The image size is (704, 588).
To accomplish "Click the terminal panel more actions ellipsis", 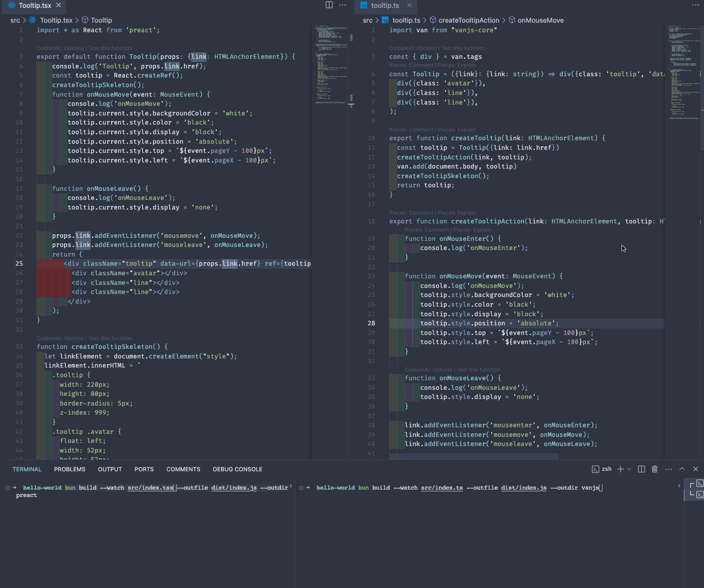I will (668, 469).
